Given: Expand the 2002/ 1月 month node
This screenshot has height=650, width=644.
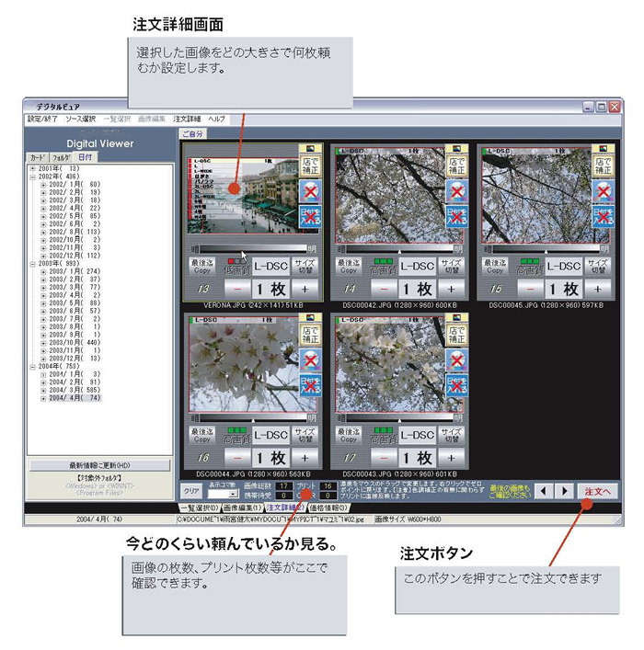Looking at the screenshot, I should (43, 185).
